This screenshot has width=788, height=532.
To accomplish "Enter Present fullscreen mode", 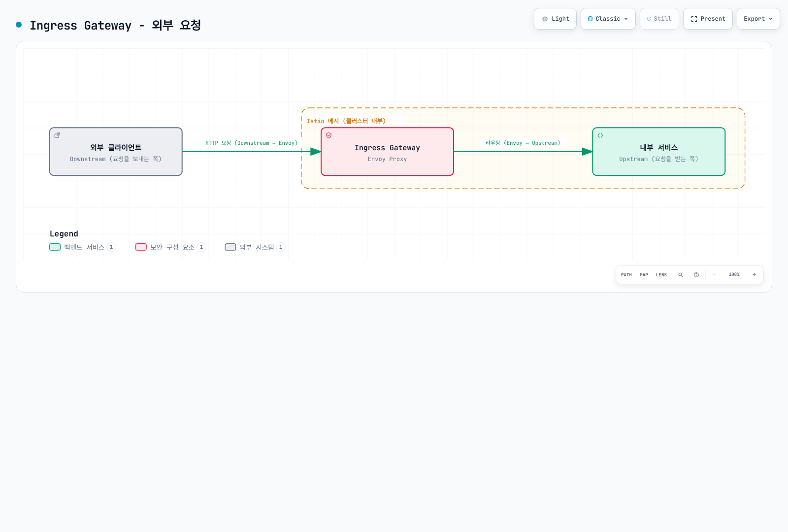I will tap(708, 19).
